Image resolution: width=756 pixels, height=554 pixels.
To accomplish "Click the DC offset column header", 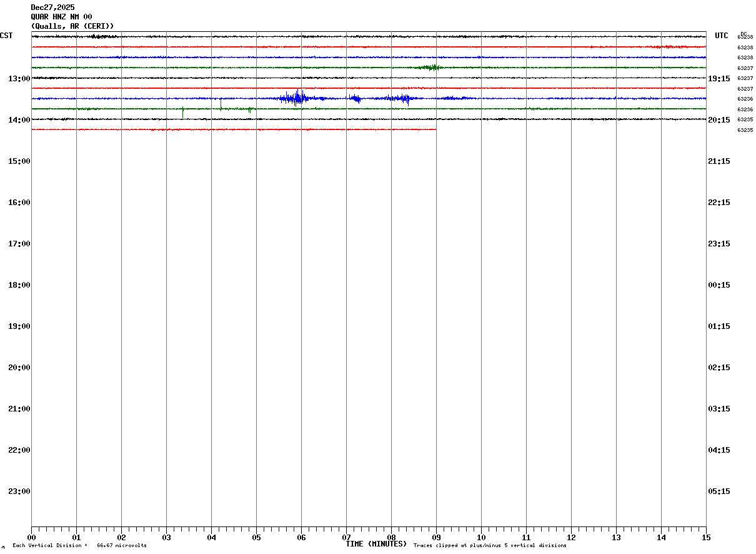I will tap(744, 34).
